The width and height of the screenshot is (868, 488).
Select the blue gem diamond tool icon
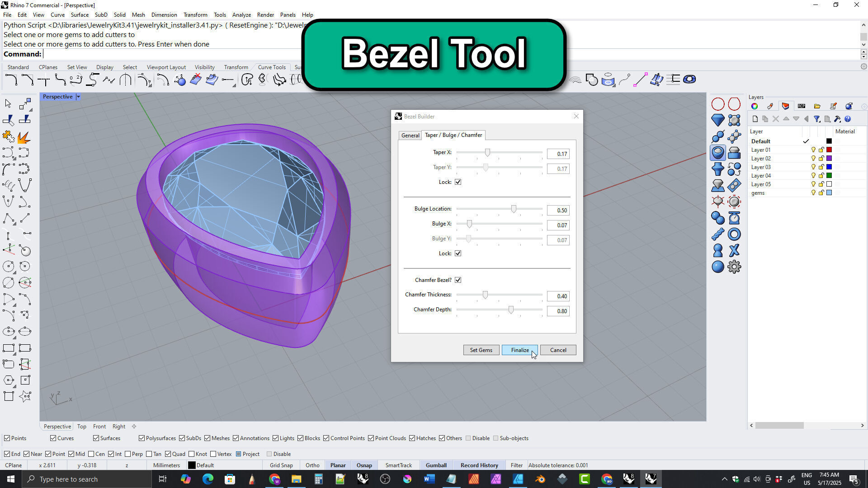(717, 120)
